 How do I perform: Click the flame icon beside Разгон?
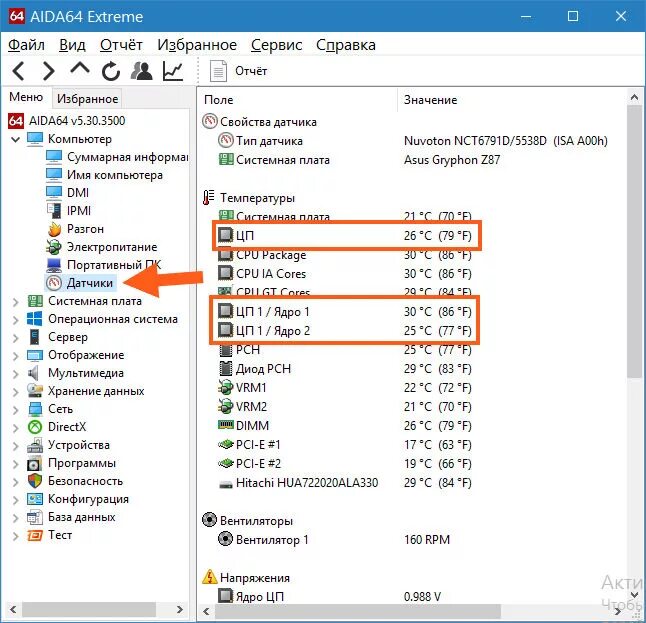[54, 229]
